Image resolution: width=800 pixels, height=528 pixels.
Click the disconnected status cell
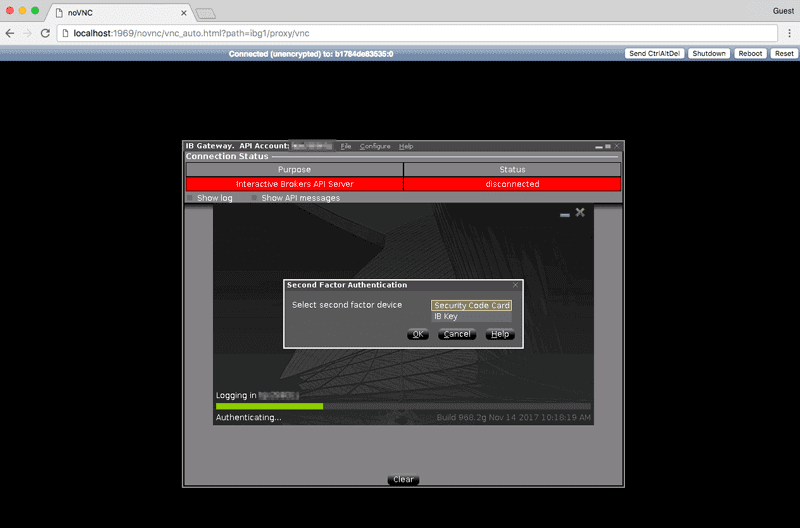512,184
